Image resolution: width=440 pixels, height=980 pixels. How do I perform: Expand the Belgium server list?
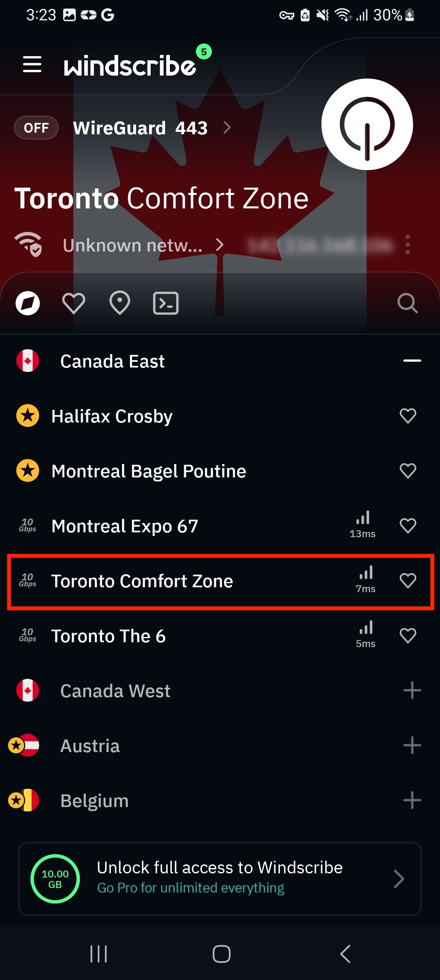pyautogui.click(x=412, y=801)
